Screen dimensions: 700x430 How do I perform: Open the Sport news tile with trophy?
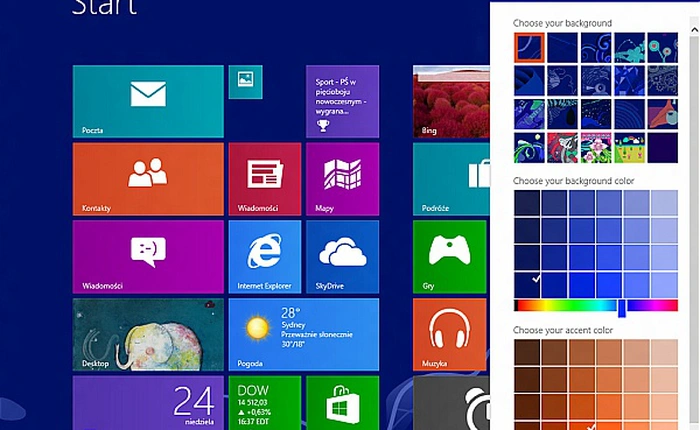342,101
